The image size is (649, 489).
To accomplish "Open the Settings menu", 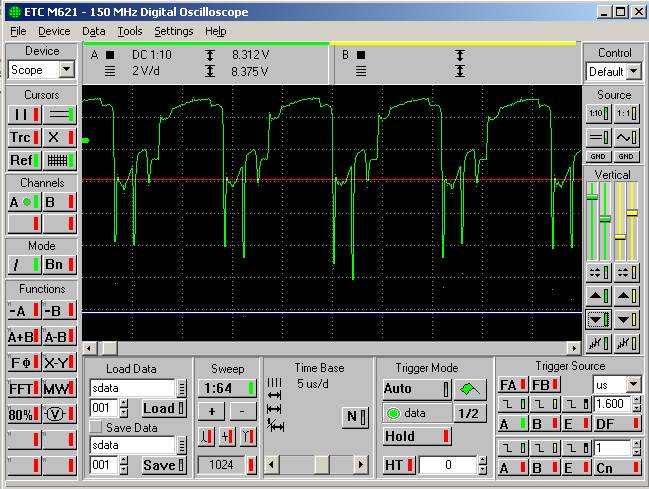I will click(x=173, y=31).
